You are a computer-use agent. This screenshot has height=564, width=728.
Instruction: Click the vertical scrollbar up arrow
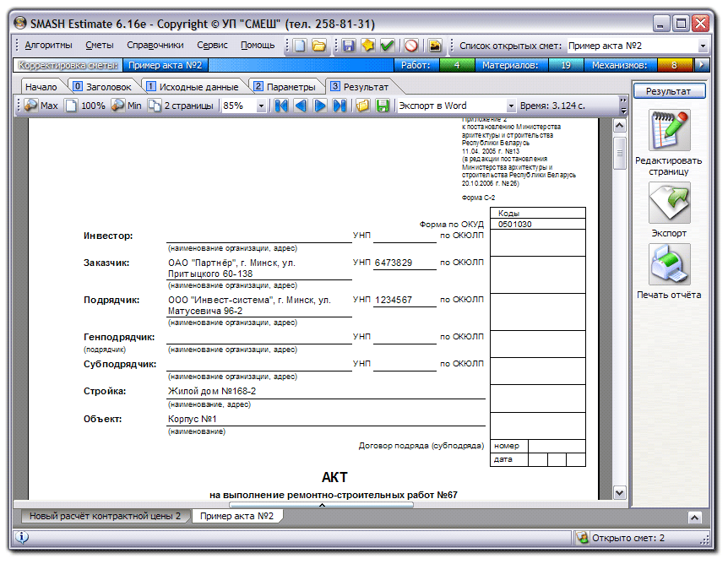[619, 126]
